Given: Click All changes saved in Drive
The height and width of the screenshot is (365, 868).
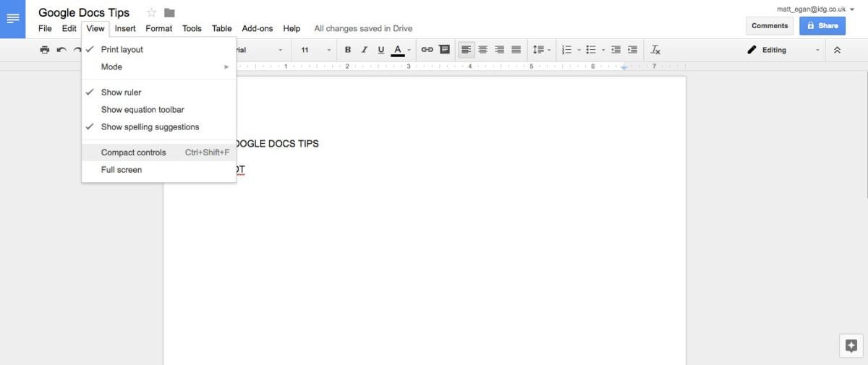Looking at the screenshot, I should (x=363, y=28).
